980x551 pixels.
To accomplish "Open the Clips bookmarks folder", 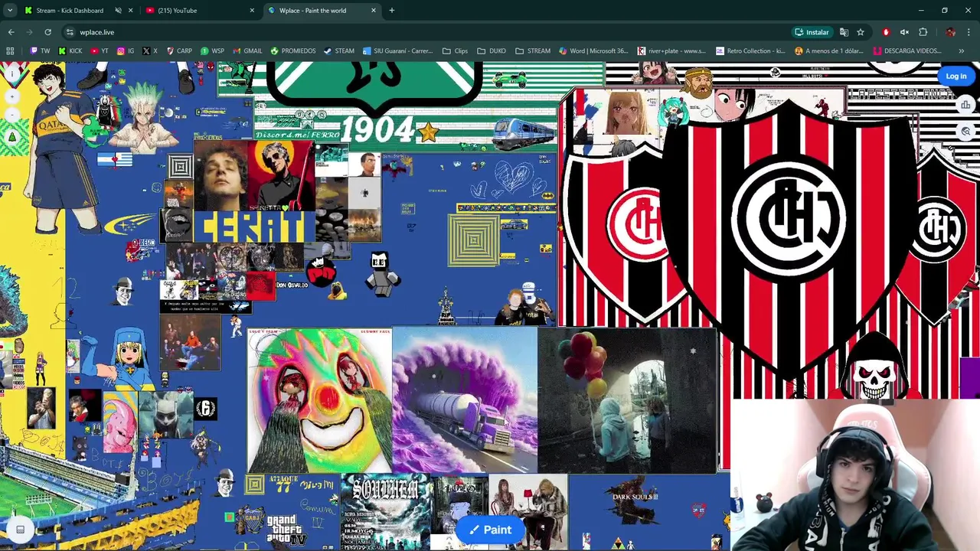I will 455,51.
